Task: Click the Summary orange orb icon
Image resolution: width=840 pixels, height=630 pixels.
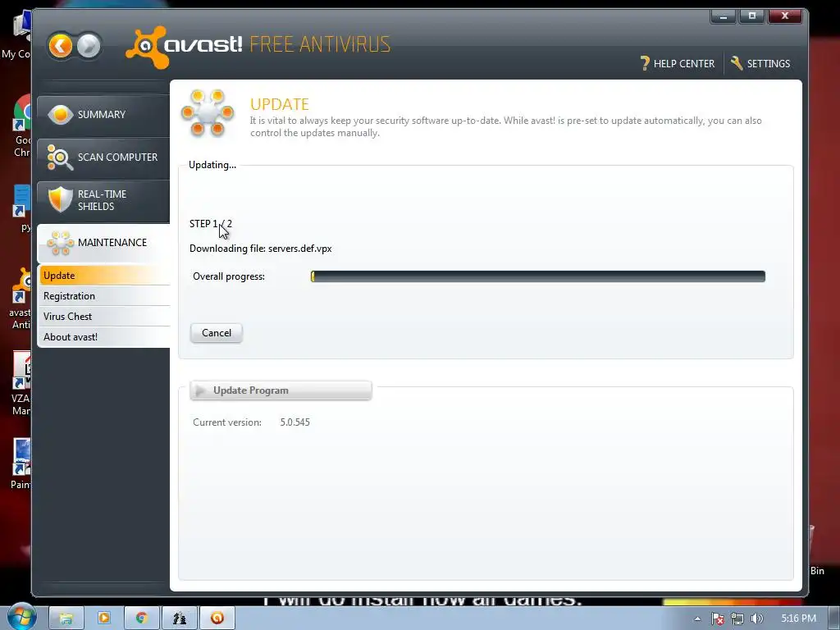Action: coord(60,115)
